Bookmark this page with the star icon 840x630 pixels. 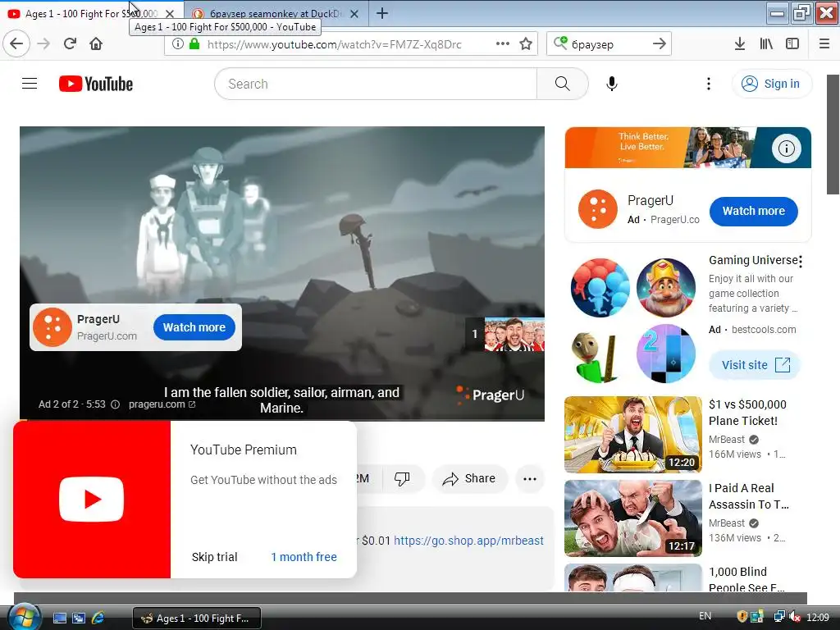tap(526, 44)
